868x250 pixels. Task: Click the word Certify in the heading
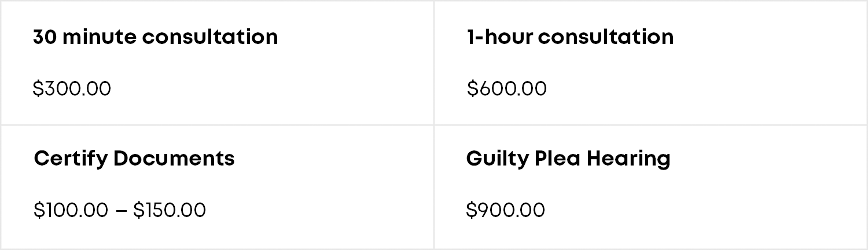click(x=71, y=159)
